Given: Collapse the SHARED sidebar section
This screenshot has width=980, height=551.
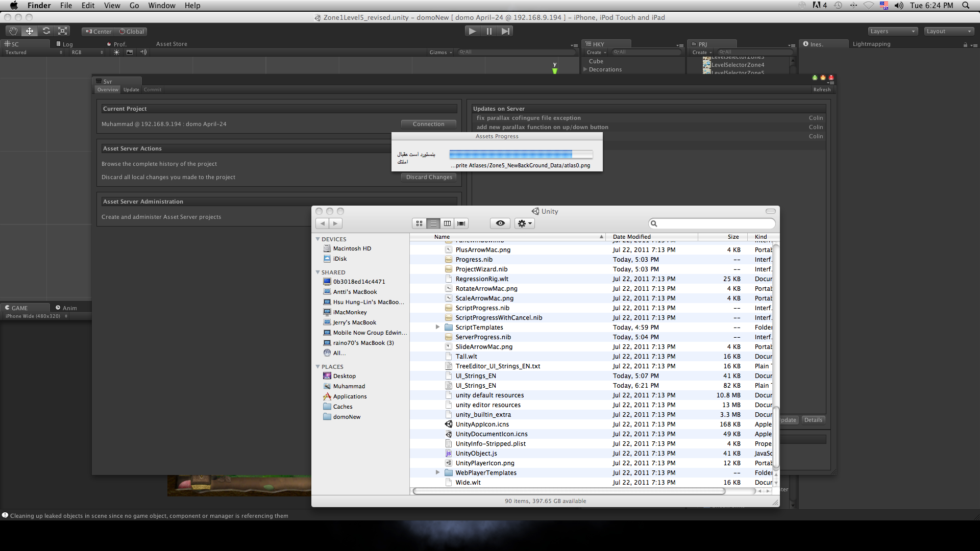Looking at the screenshot, I should tap(317, 272).
